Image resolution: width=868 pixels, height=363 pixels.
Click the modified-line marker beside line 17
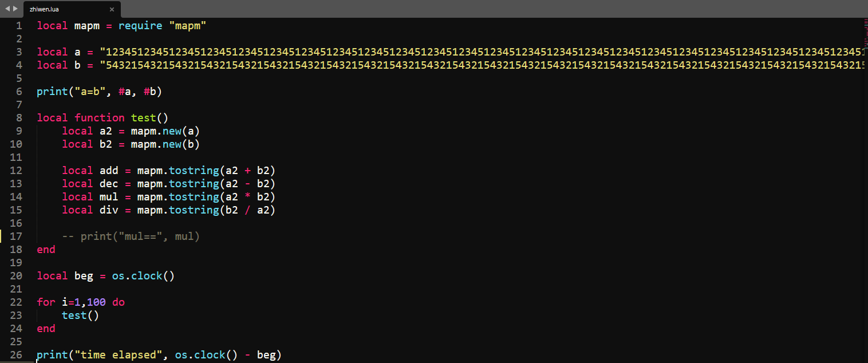(x=2, y=236)
